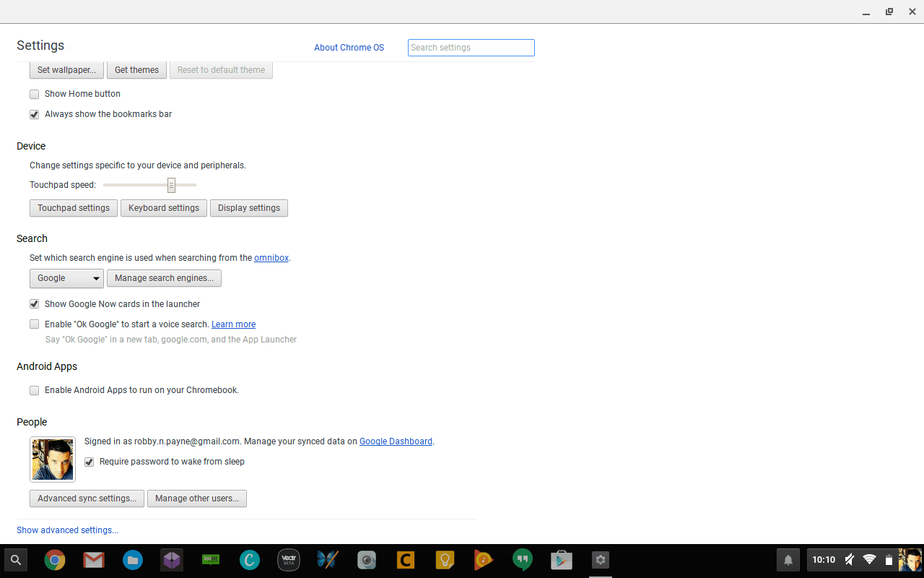Image resolution: width=924 pixels, height=578 pixels.
Task: Click the Search settings input field
Action: (471, 47)
